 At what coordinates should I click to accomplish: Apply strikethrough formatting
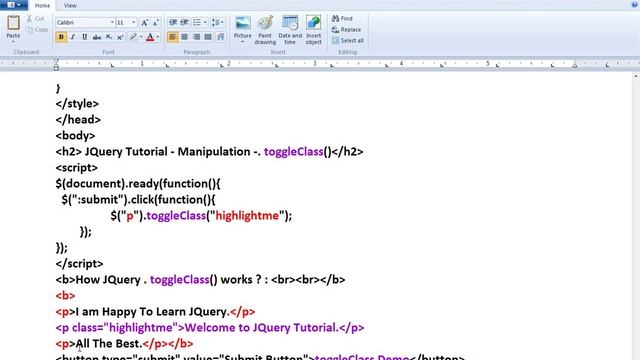pyautogui.click(x=97, y=37)
